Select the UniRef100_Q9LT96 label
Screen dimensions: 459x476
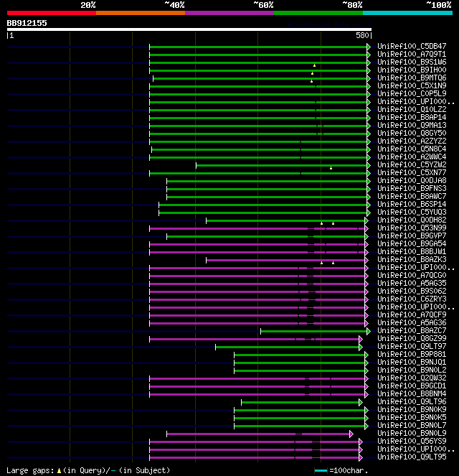[x=412, y=401]
